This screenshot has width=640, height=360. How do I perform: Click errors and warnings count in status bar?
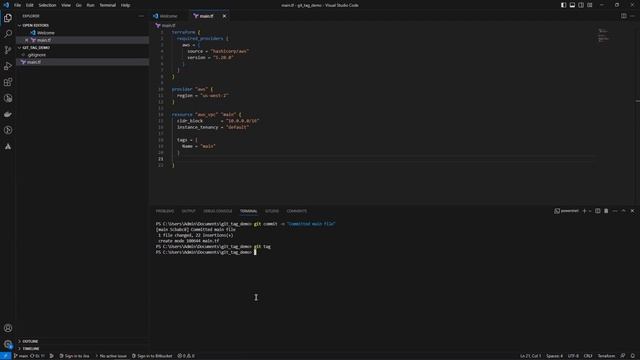pos(186,356)
